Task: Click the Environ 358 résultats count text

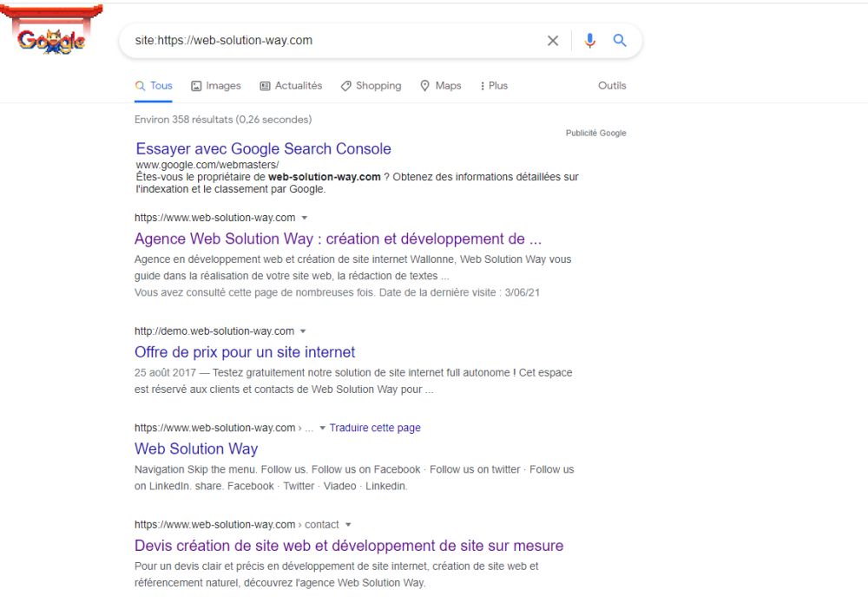Action: (223, 120)
